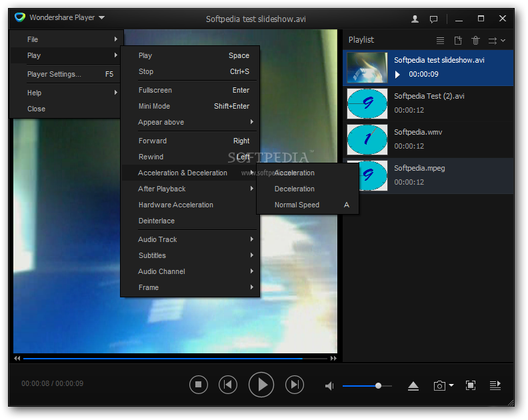Go to the previous track button
The height and width of the screenshot is (420, 528).
(x=228, y=385)
